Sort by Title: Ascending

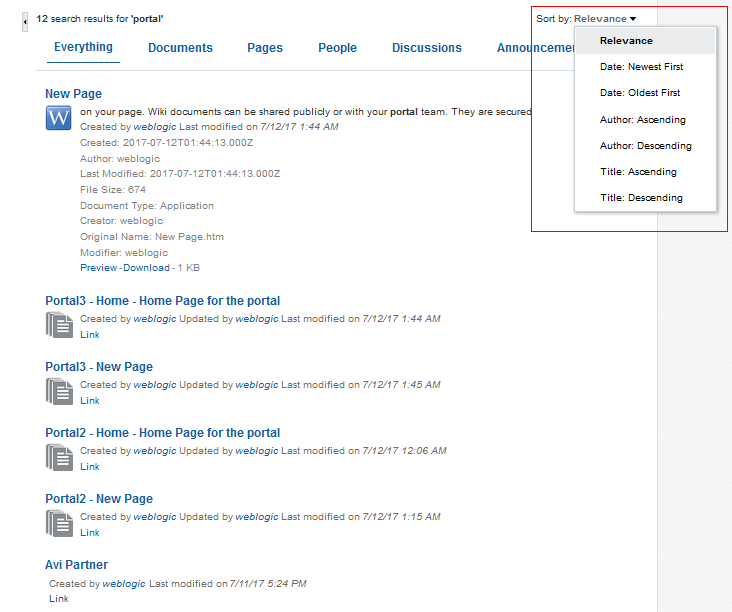pyautogui.click(x=645, y=172)
